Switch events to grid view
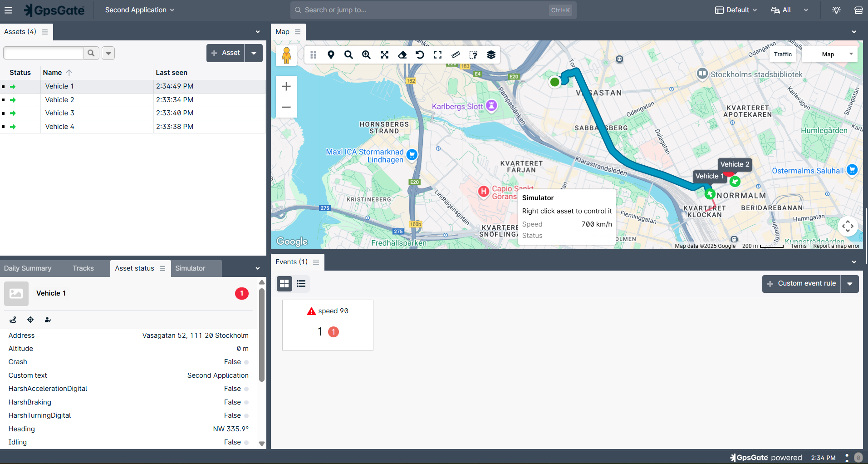Image resolution: width=868 pixels, height=464 pixels. pyautogui.click(x=284, y=284)
